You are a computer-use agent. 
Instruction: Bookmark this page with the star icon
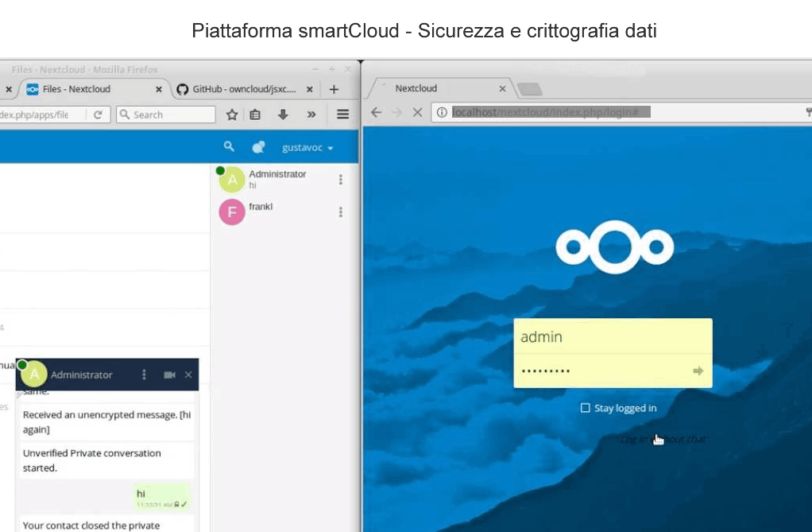[x=232, y=115]
